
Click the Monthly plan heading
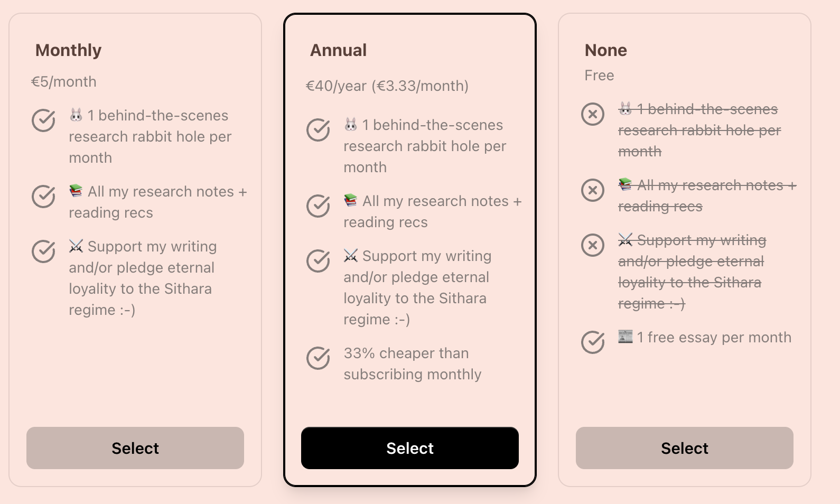(x=68, y=50)
